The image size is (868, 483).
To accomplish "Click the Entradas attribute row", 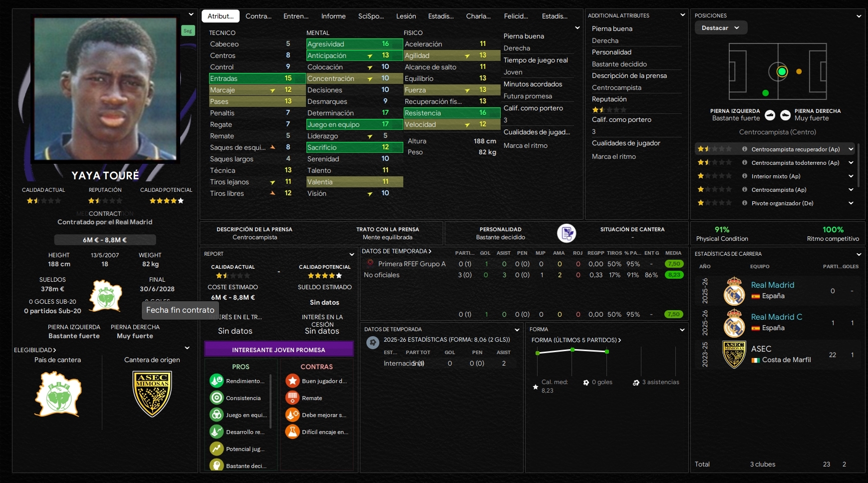I will pos(258,78).
